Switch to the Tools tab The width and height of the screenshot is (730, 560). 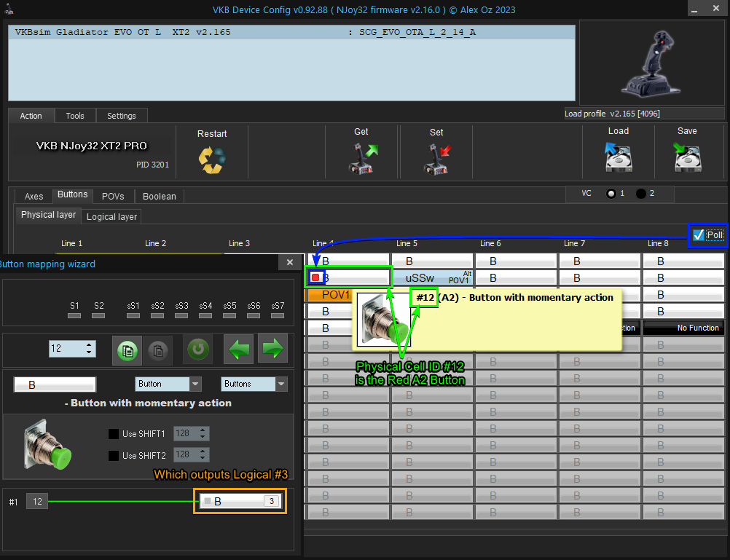pos(75,116)
